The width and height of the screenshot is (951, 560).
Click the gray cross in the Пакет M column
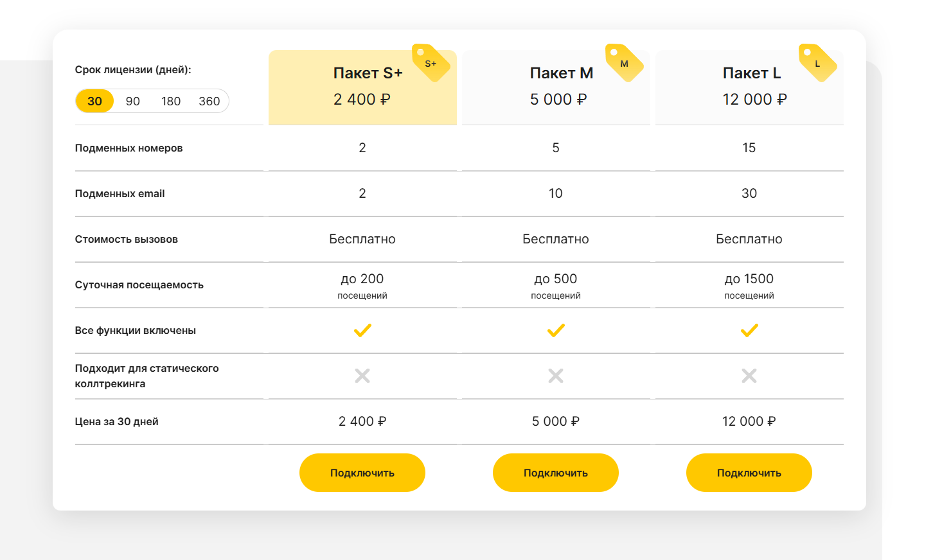click(x=556, y=376)
